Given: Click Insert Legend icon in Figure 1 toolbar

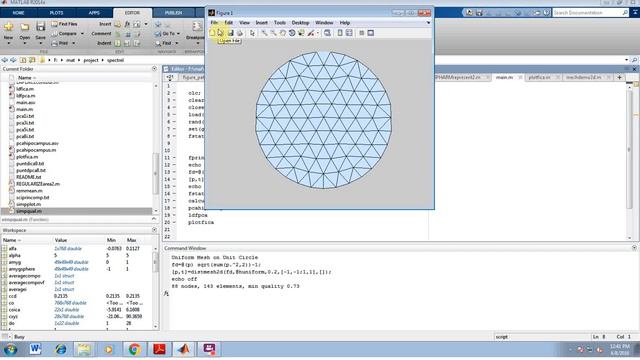Looking at the screenshot, I should [x=349, y=33].
